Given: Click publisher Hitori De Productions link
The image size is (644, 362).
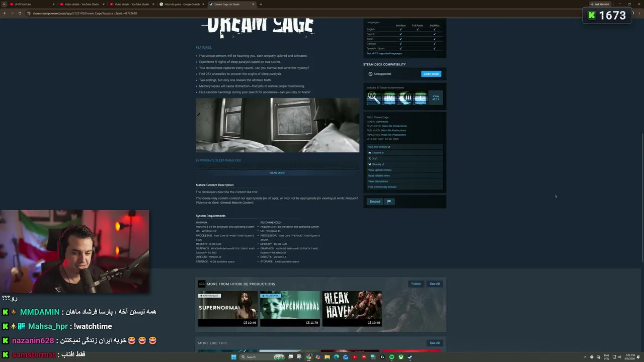Looking at the screenshot, I should click(x=393, y=131).
